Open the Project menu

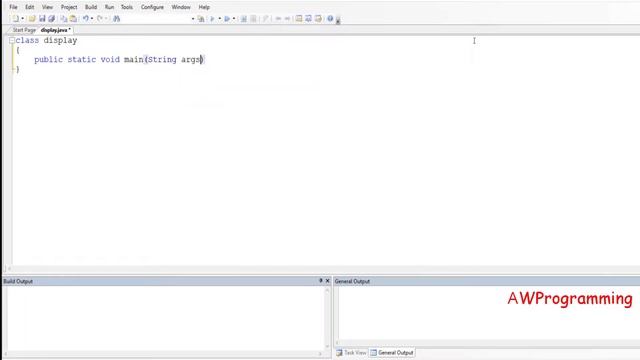pyautogui.click(x=69, y=7)
